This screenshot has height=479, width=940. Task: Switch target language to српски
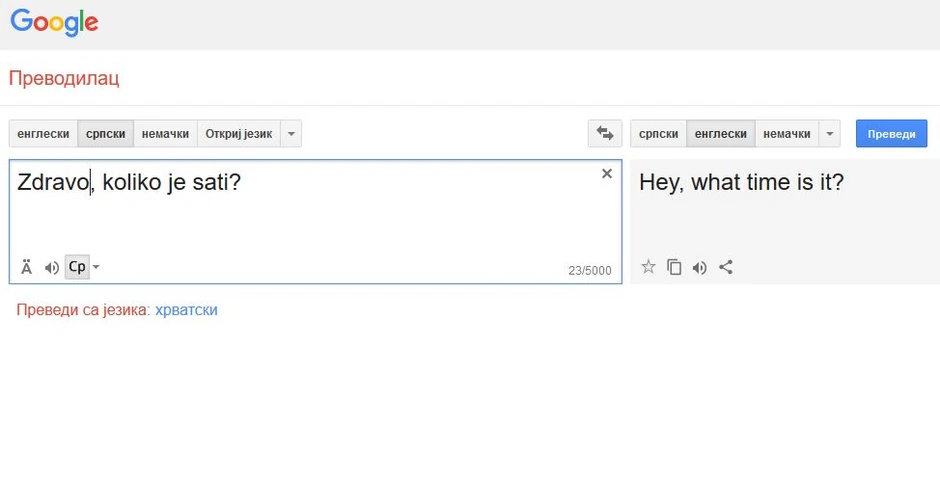(x=658, y=133)
